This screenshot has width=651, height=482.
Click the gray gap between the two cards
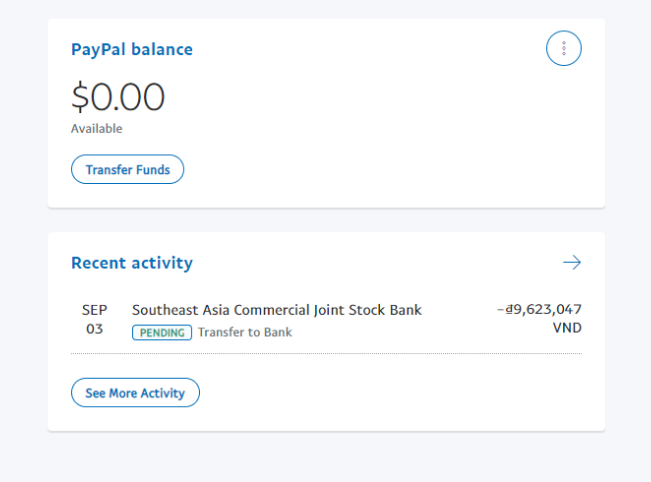point(326,220)
